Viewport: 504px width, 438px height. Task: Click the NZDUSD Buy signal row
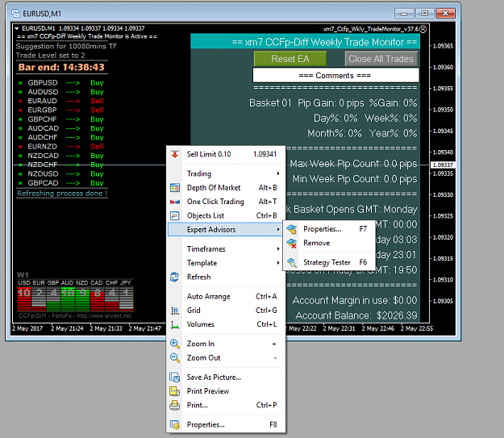coord(61,174)
